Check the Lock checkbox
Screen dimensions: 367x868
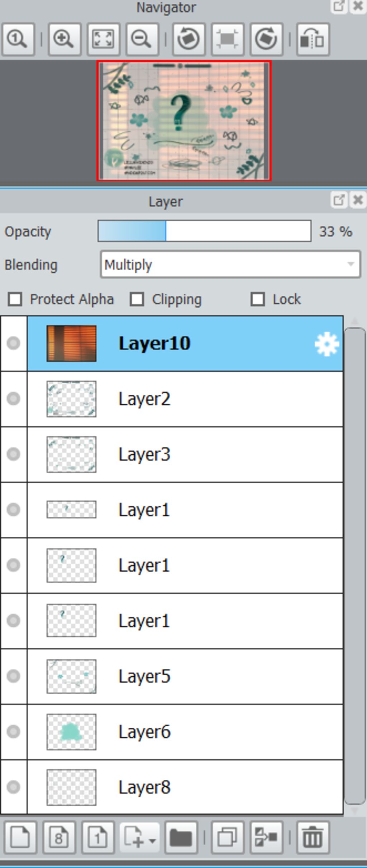pos(258,299)
